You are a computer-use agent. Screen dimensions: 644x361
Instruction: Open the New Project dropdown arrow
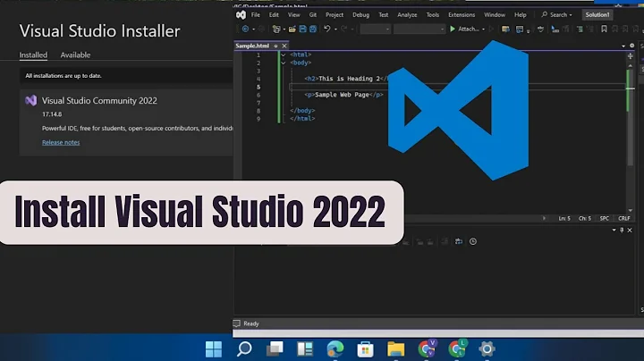(x=284, y=29)
